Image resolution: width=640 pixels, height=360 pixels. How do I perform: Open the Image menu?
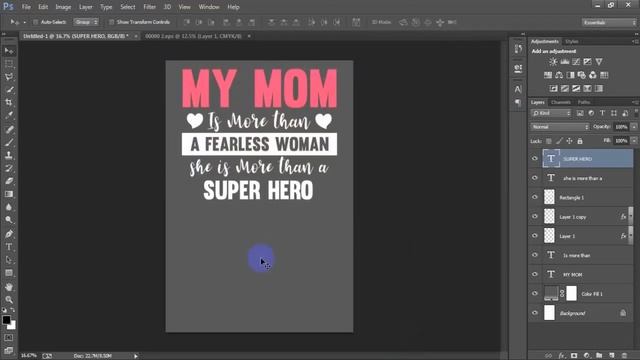coord(63,7)
